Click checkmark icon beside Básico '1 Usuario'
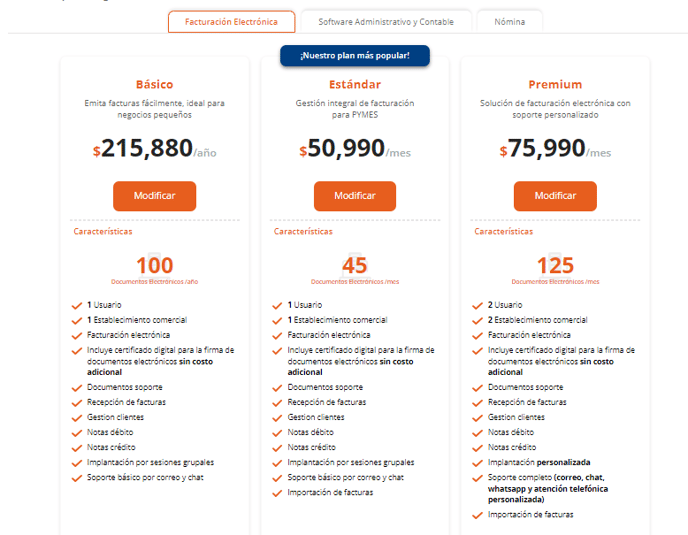 pyautogui.click(x=77, y=305)
